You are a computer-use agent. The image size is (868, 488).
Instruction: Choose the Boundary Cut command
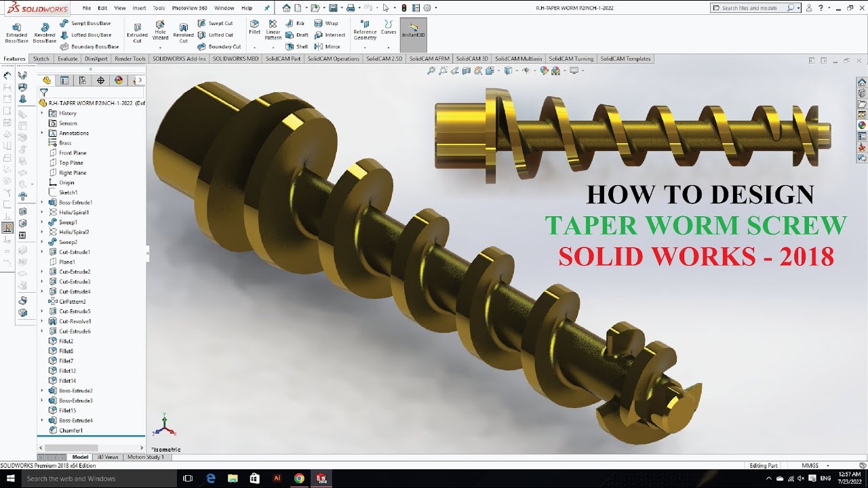click(x=219, y=47)
